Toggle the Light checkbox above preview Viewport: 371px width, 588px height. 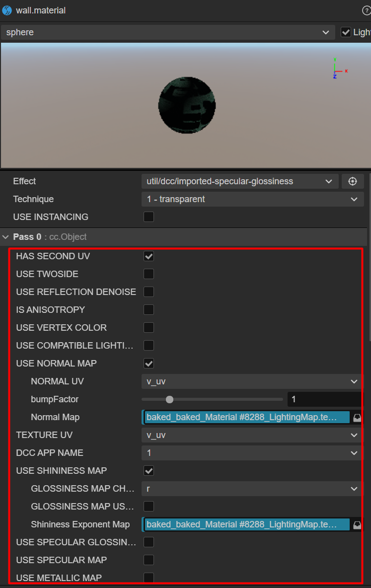[346, 32]
